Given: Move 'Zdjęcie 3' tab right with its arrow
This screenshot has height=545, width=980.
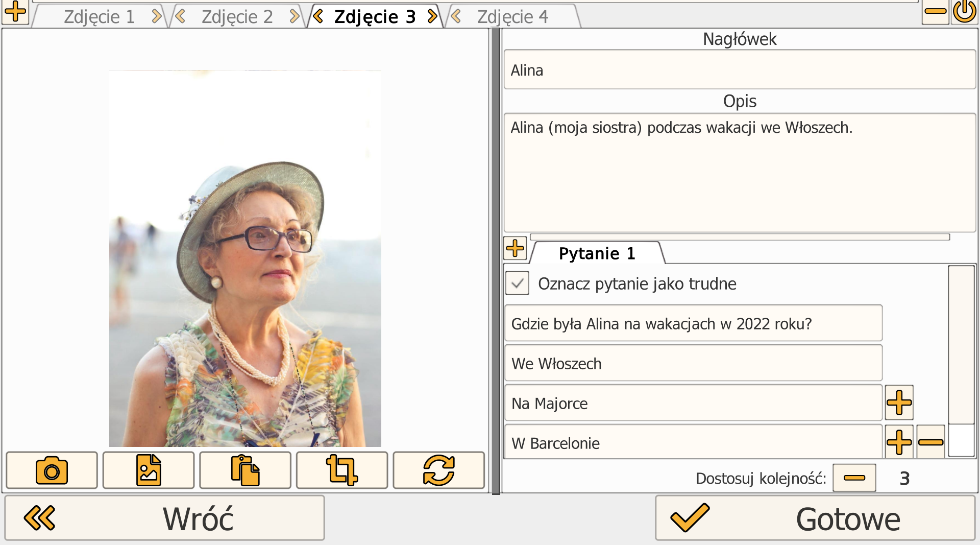Looking at the screenshot, I should click(432, 16).
